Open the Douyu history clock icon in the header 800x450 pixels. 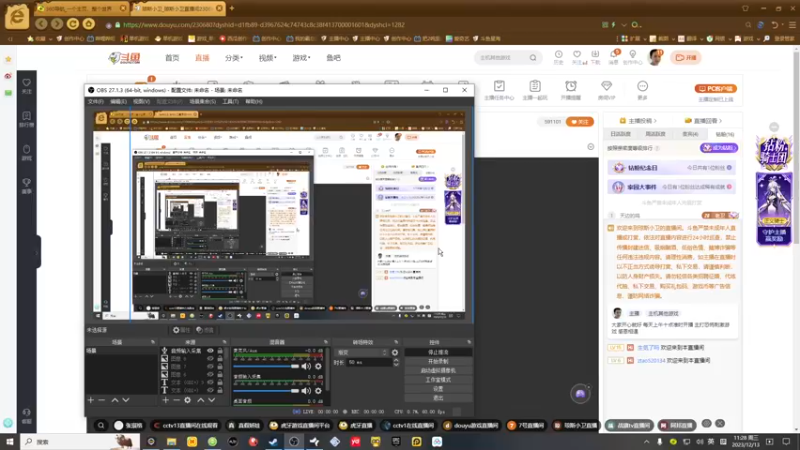click(x=559, y=57)
